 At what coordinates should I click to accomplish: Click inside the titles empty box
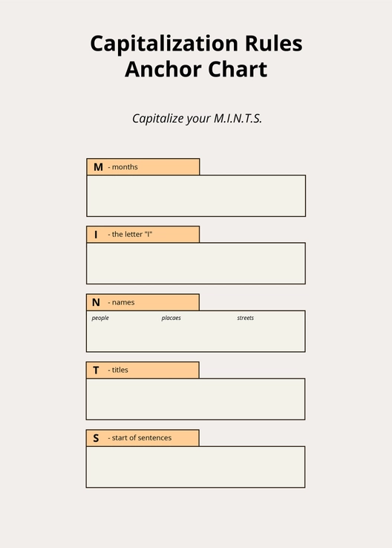pyautogui.click(x=196, y=399)
